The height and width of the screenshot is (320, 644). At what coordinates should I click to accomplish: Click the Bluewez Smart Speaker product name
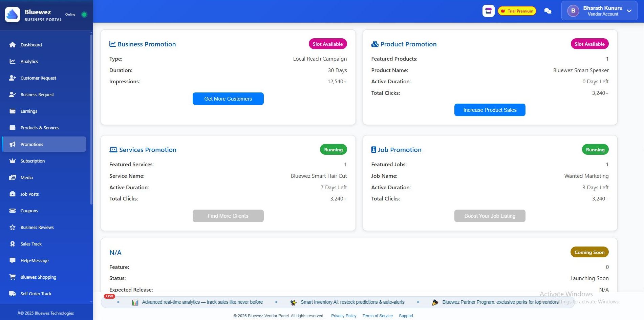581,70
